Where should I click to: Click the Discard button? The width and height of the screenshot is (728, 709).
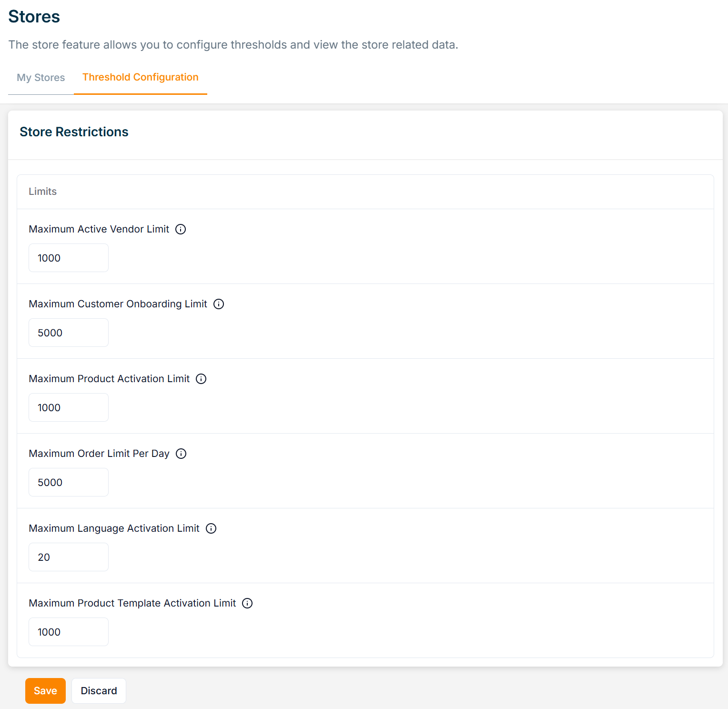pyautogui.click(x=99, y=691)
